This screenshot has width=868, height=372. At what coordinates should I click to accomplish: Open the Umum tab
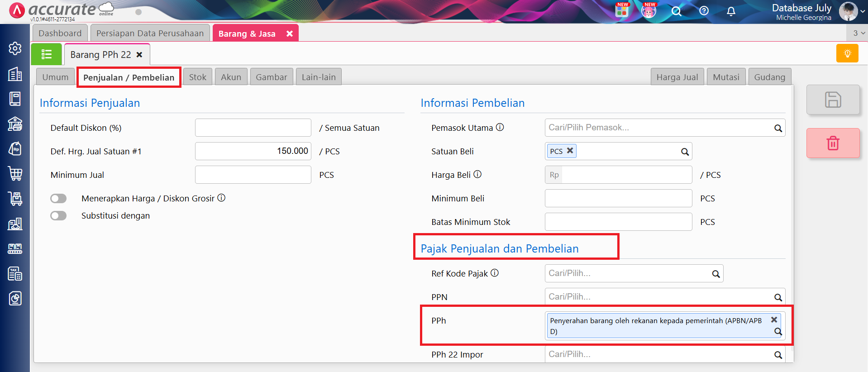point(55,77)
